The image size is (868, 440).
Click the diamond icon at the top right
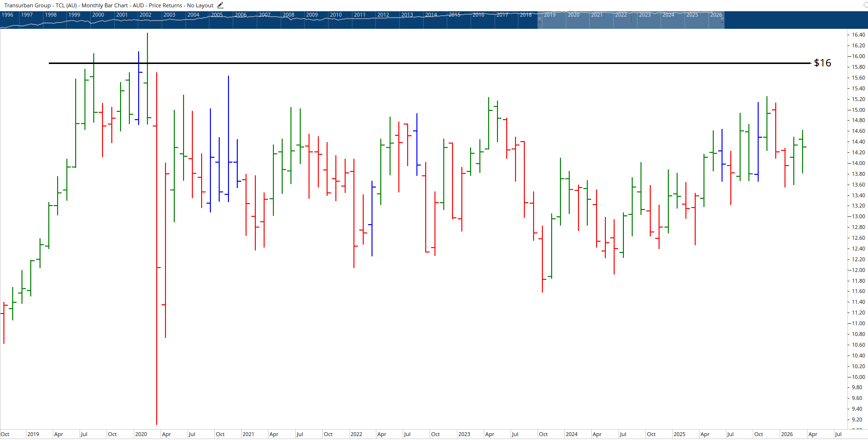tap(864, 4)
